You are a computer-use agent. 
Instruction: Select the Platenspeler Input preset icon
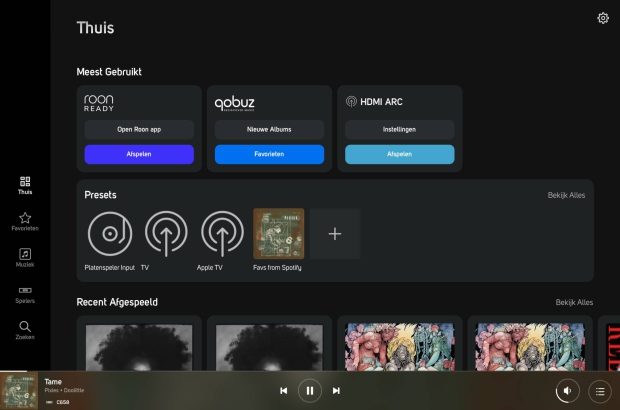coord(110,233)
